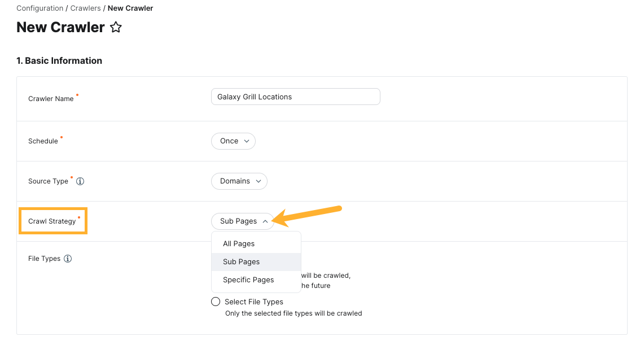The height and width of the screenshot is (345, 644).
Task: Open the File Types info icon
Action: click(x=68, y=259)
